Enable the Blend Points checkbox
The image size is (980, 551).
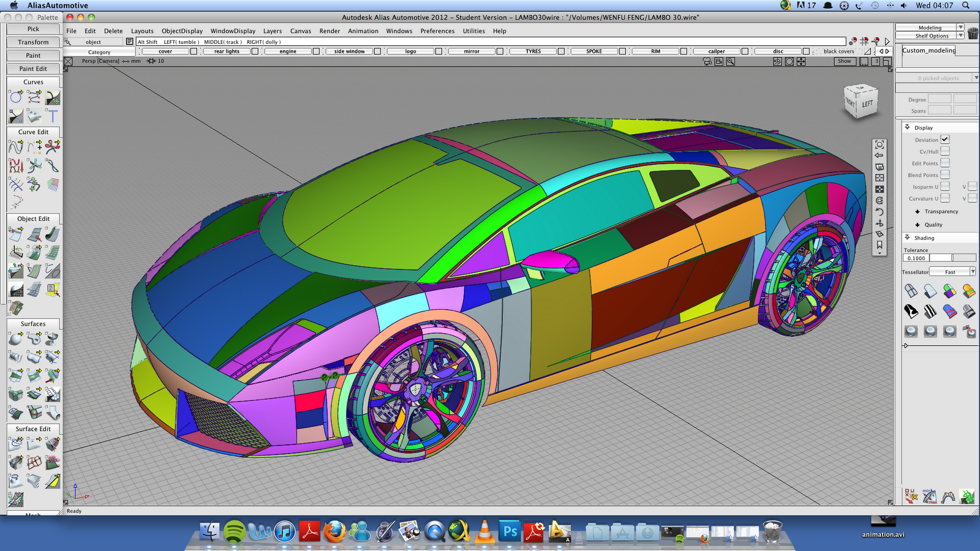[x=945, y=174]
